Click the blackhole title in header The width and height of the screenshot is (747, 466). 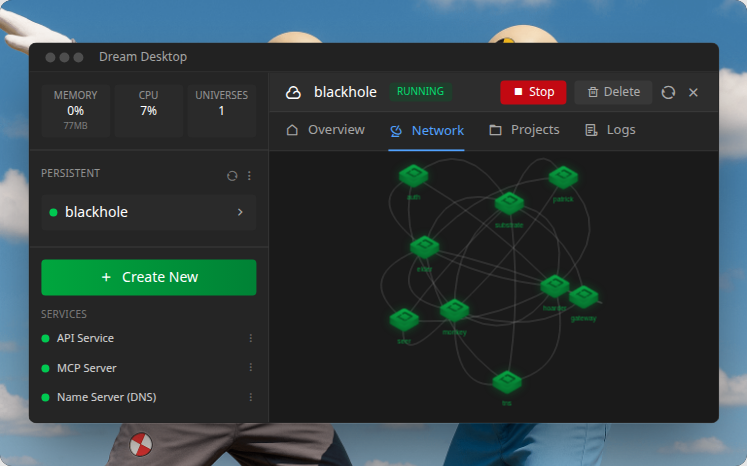coord(345,92)
